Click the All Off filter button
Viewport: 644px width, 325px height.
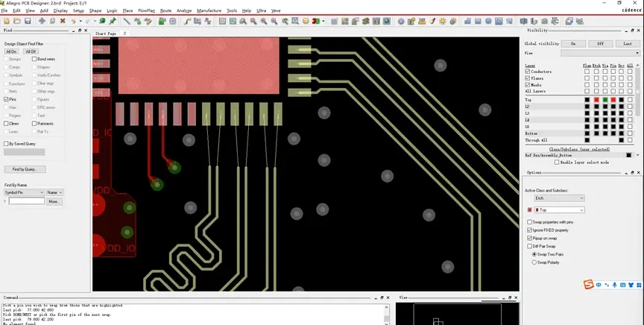(31, 51)
